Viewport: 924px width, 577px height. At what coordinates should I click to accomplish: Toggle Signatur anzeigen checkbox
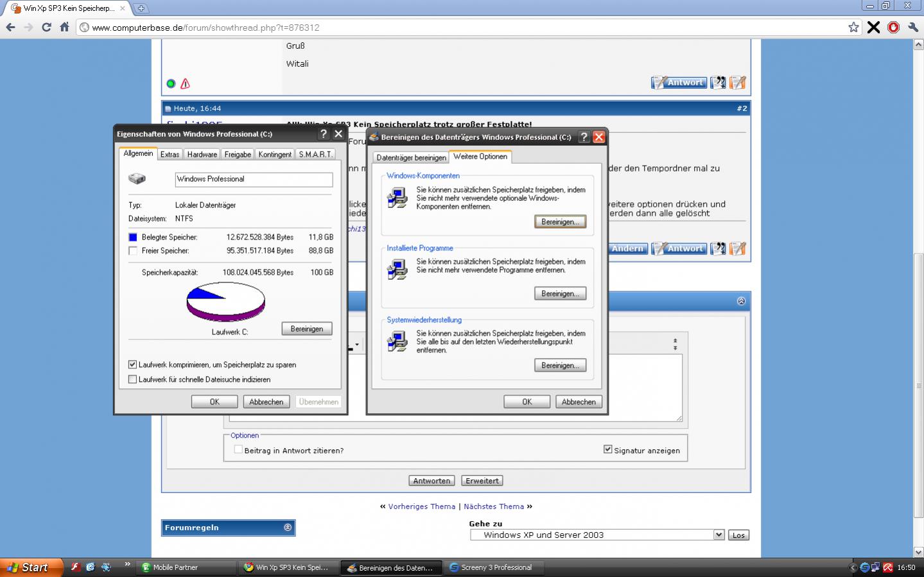click(x=607, y=449)
